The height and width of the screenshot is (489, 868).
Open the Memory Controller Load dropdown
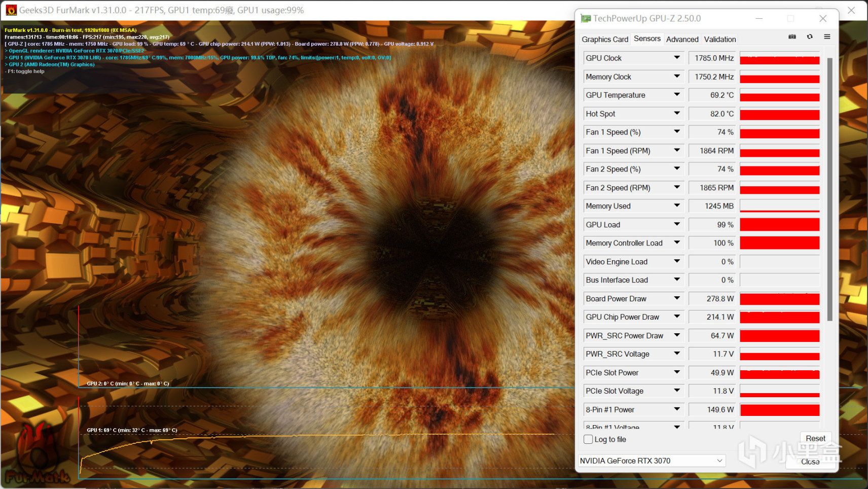point(677,243)
